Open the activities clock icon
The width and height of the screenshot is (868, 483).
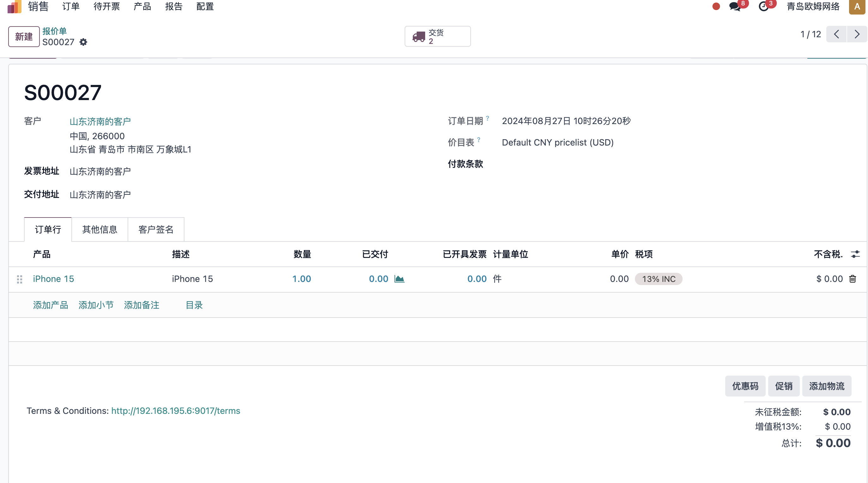click(x=763, y=6)
